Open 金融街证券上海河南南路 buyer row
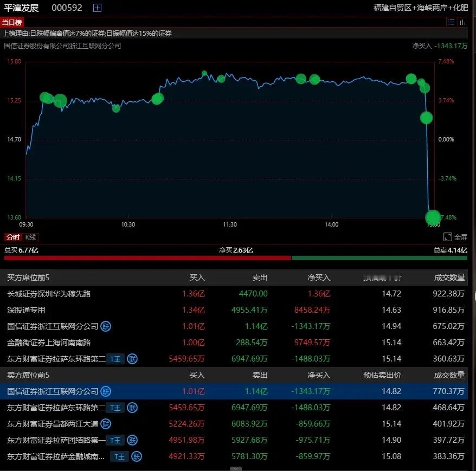 pyautogui.click(x=234, y=343)
